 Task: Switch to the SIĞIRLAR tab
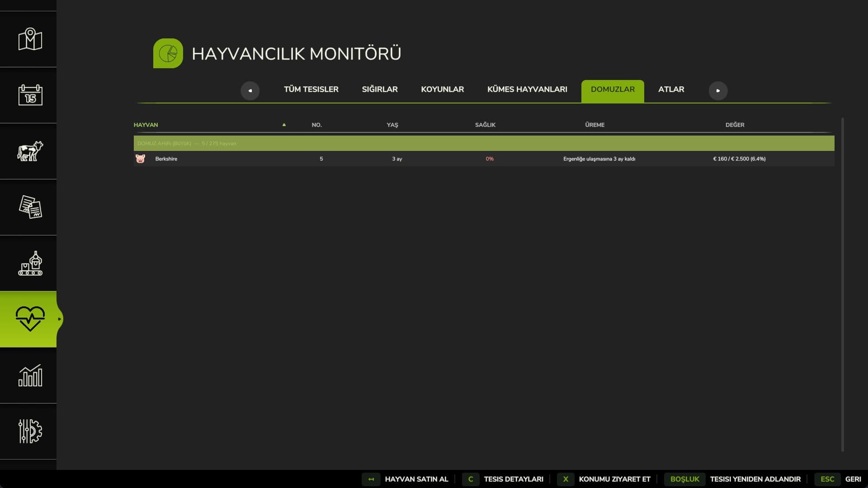[380, 89]
